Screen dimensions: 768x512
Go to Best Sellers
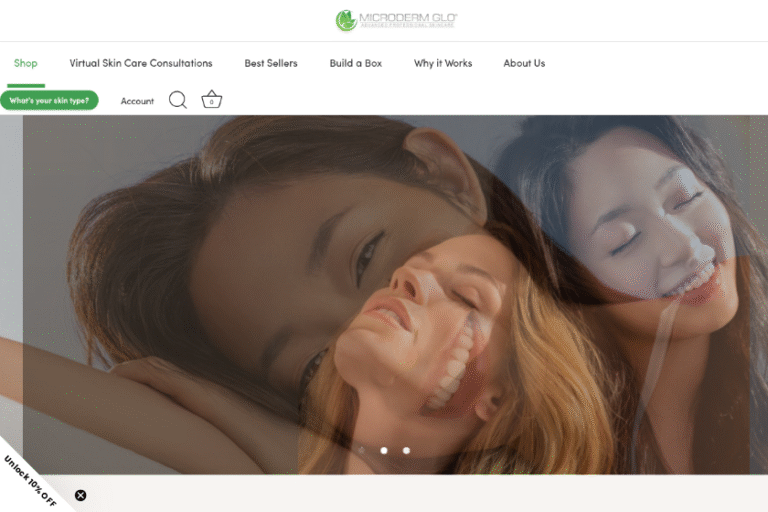click(x=271, y=63)
